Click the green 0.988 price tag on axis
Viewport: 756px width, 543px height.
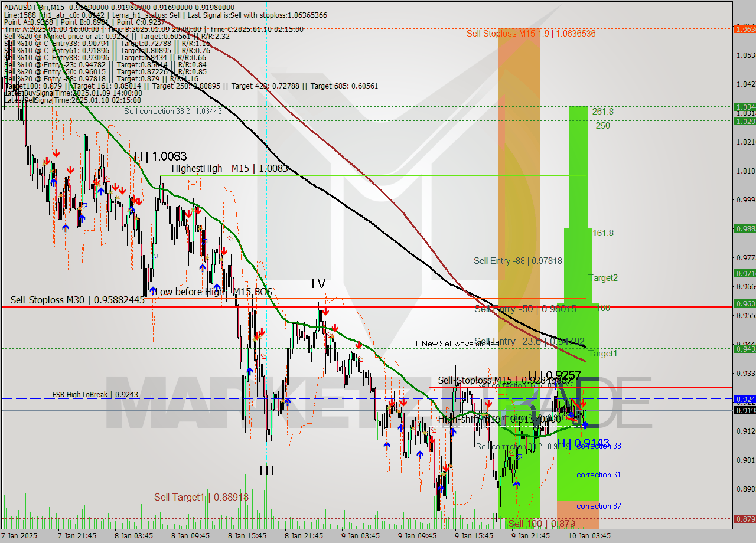tap(744, 228)
